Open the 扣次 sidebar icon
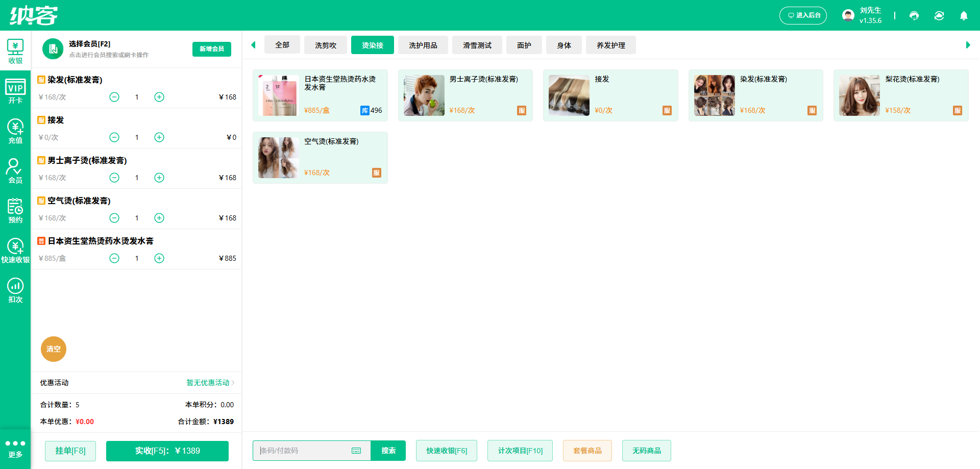The image size is (980, 469). click(x=15, y=290)
